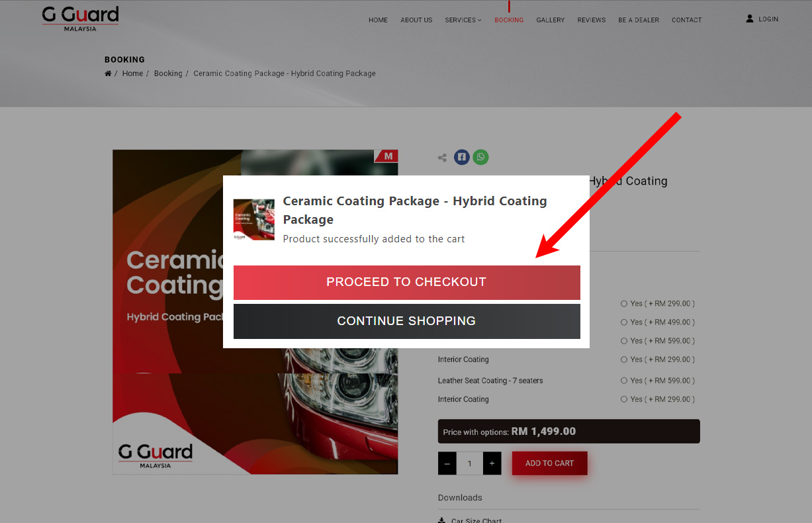This screenshot has height=523, width=812.
Task: Click the quantity input field
Action: click(470, 463)
